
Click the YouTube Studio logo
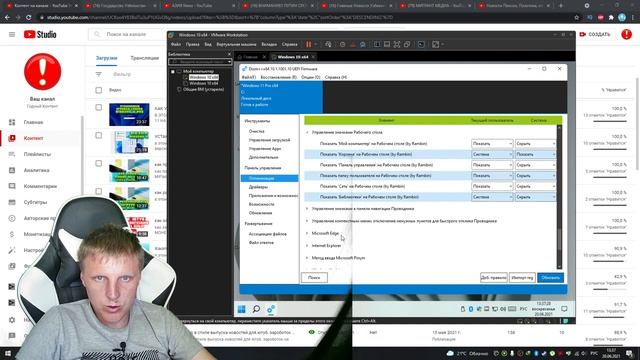40,35
